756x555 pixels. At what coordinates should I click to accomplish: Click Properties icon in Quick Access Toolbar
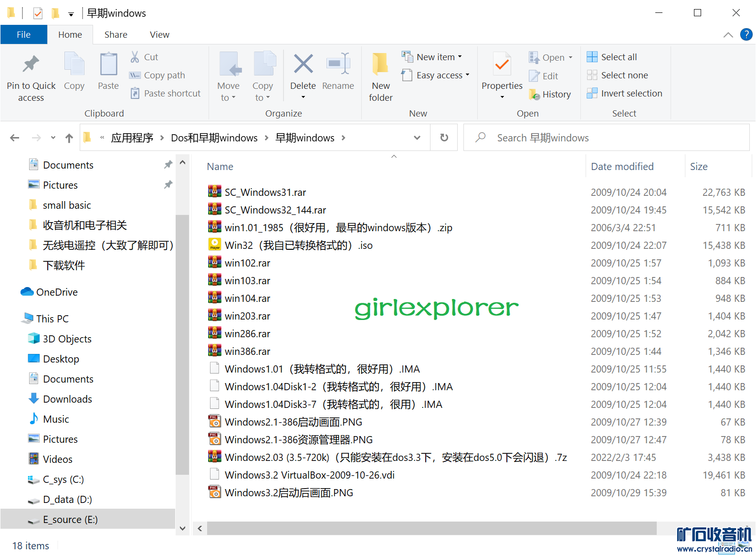[38, 13]
